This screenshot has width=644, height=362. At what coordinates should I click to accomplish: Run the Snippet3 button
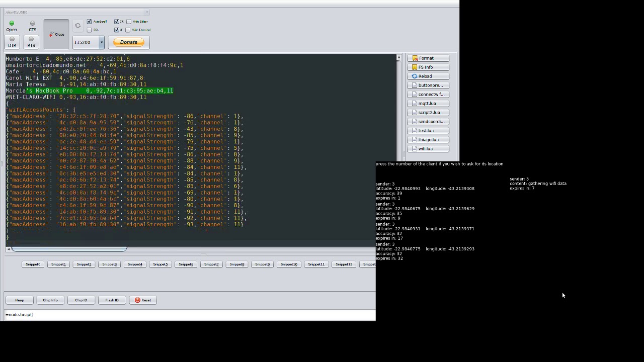click(x=109, y=264)
